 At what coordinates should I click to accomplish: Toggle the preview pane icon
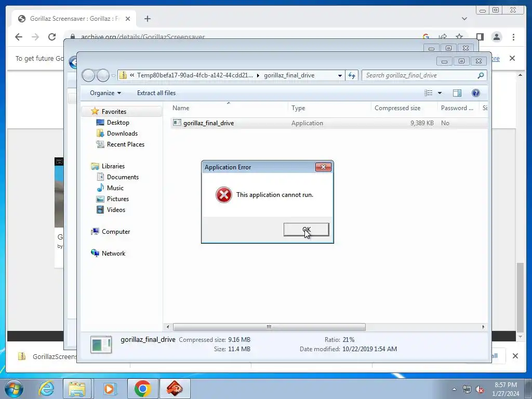457,93
